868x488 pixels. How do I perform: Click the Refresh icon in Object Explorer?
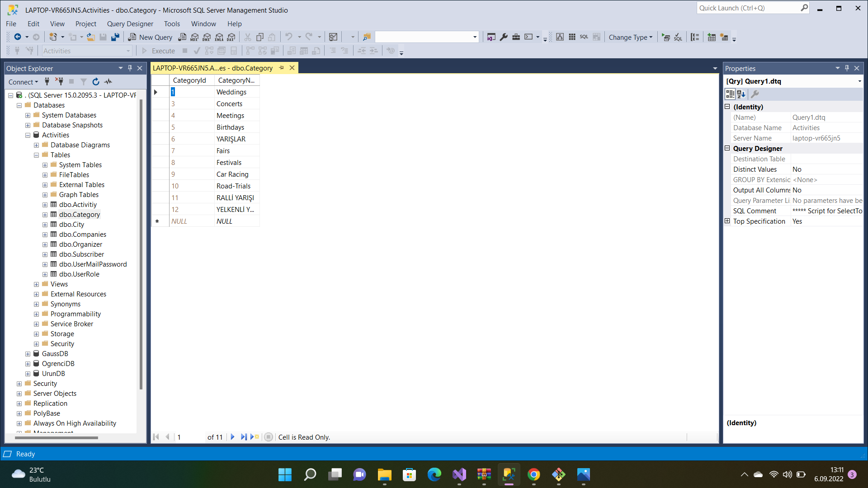pos(96,82)
